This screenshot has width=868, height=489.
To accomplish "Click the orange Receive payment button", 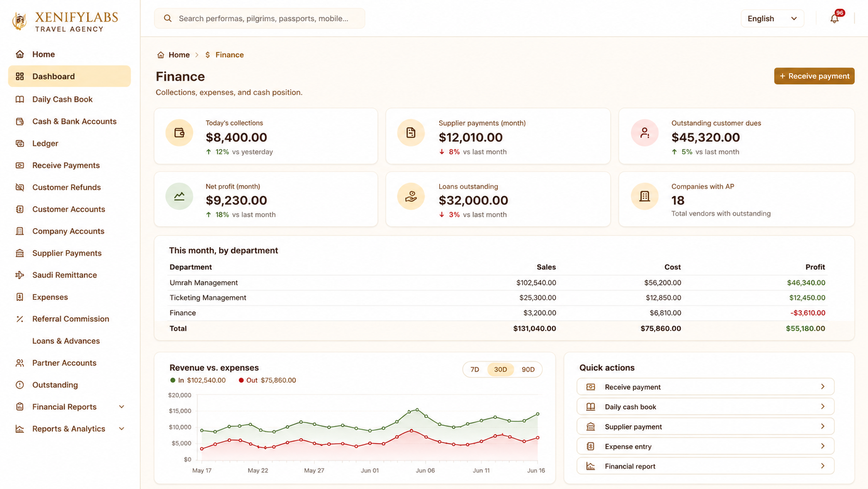I will pyautogui.click(x=814, y=76).
